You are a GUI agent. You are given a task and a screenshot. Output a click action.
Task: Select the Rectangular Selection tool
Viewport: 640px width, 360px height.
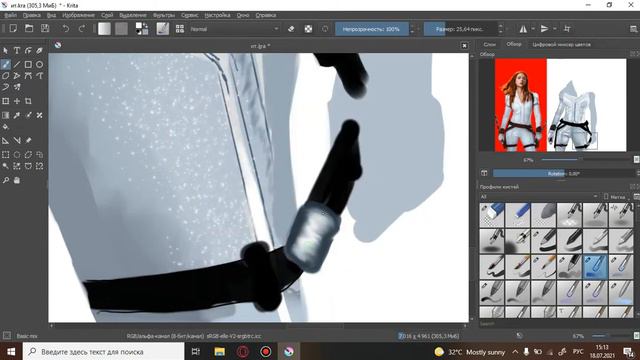pos(6,155)
